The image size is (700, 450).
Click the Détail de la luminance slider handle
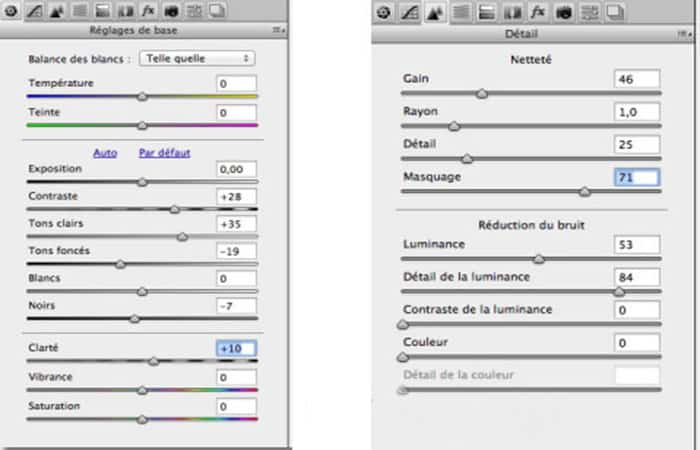click(619, 292)
